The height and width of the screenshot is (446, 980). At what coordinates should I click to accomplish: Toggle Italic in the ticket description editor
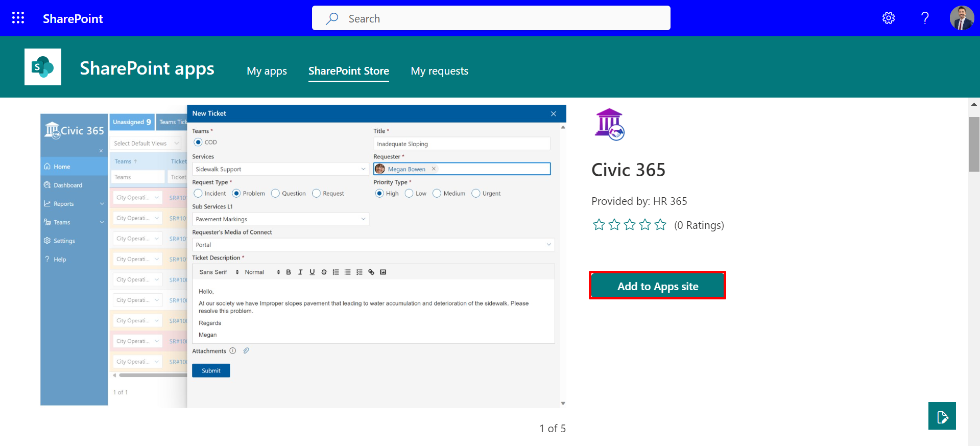300,272
